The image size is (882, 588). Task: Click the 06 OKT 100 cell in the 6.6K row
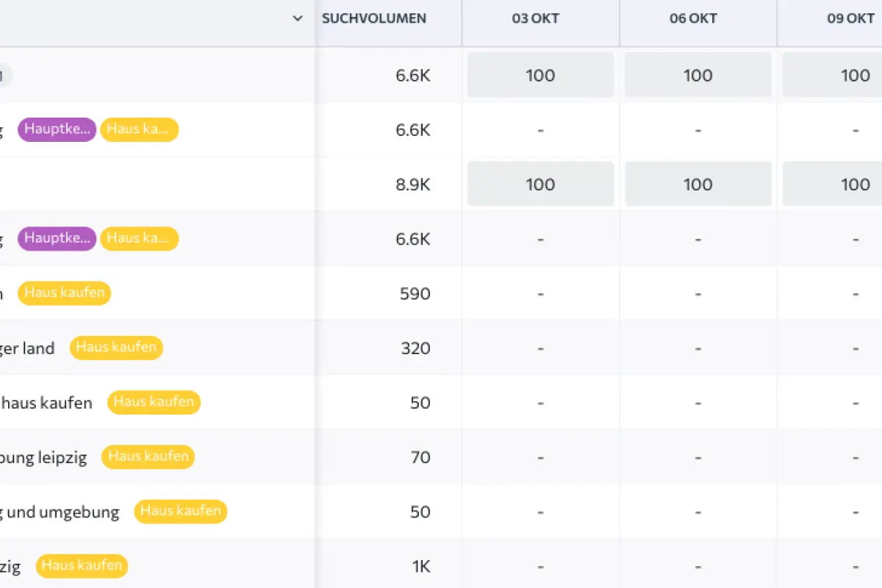coord(698,75)
